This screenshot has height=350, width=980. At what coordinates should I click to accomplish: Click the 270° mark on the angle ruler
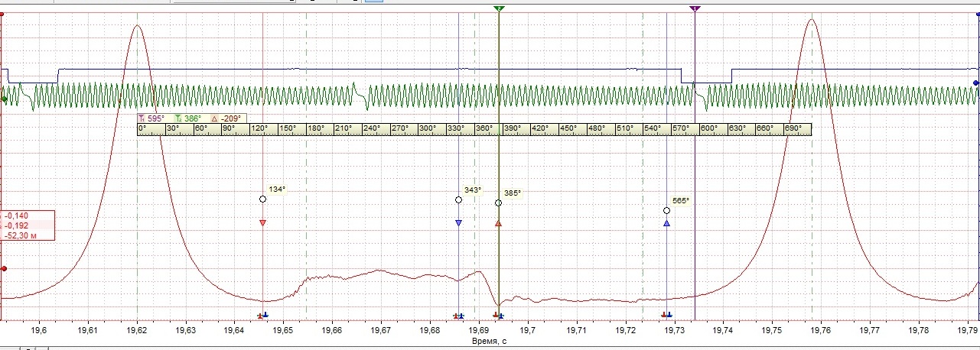tap(399, 129)
